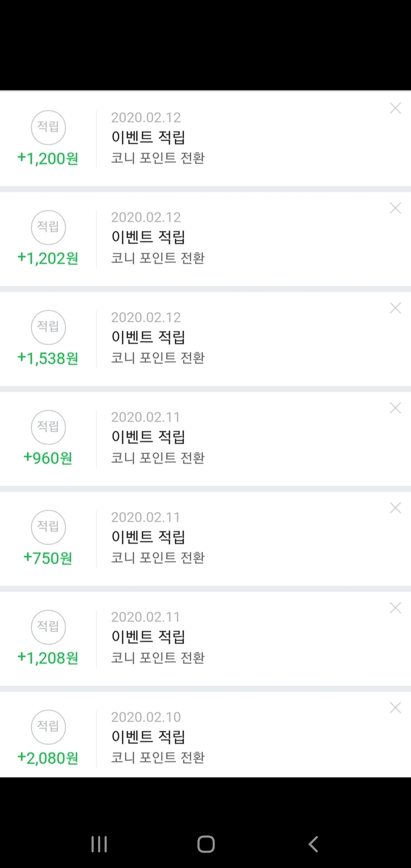Open the Android recent apps button
This screenshot has height=868, width=411.
[x=99, y=844]
